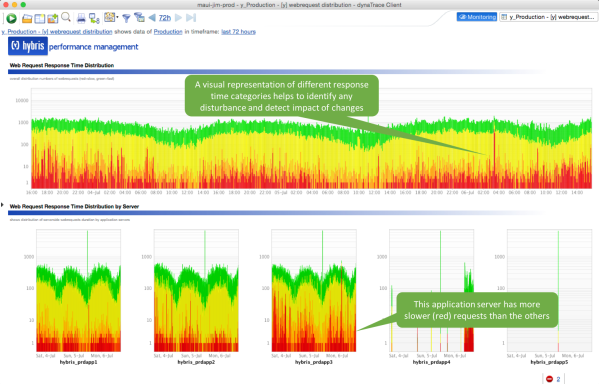Open dashboard using the folder icon
This screenshot has height=384, width=599.
point(27,18)
